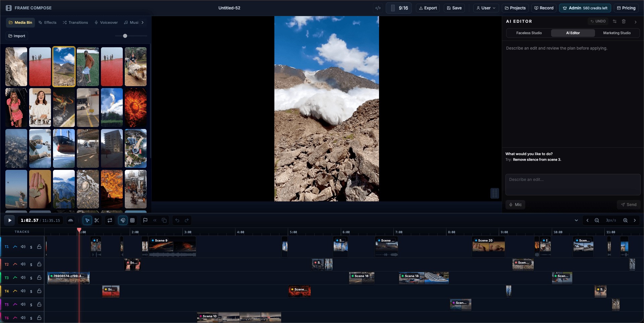This screenshot has height=323, width=644.
Task: Select the red sun thumbnail in Media Bin
Action: click(136, 108)
